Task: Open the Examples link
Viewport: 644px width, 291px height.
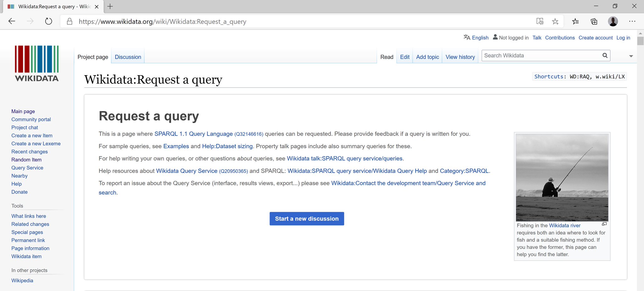Action: [x=176, y=146]
